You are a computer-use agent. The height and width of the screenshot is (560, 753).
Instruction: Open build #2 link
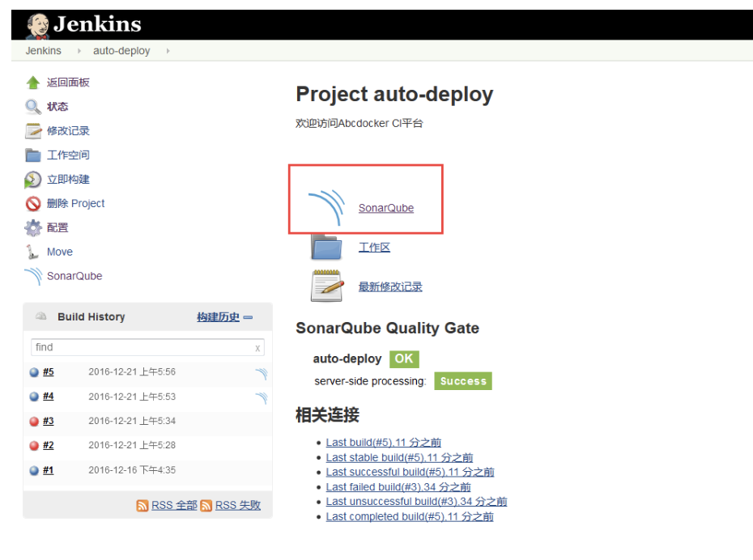click(48, 445)
